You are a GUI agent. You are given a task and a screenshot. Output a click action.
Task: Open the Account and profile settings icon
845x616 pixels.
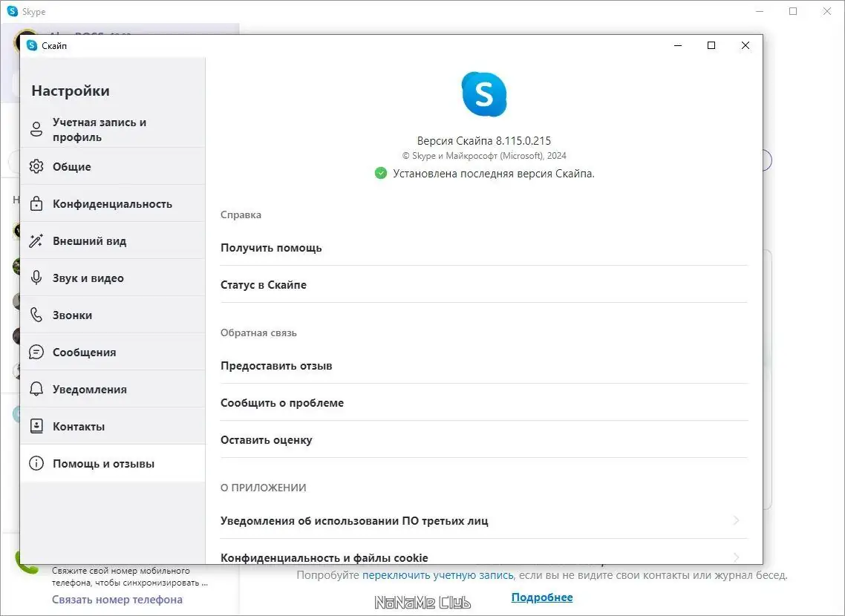click(x=36, y=129)
